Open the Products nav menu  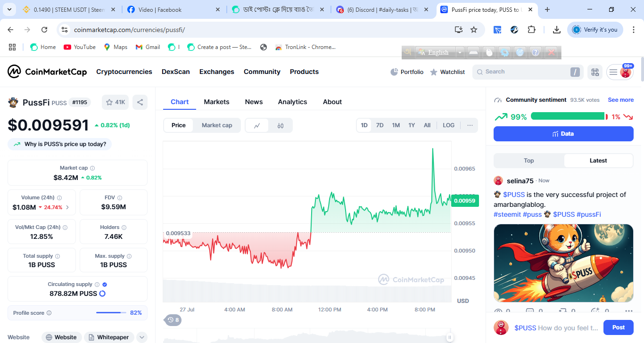click(x=304, y=72)
